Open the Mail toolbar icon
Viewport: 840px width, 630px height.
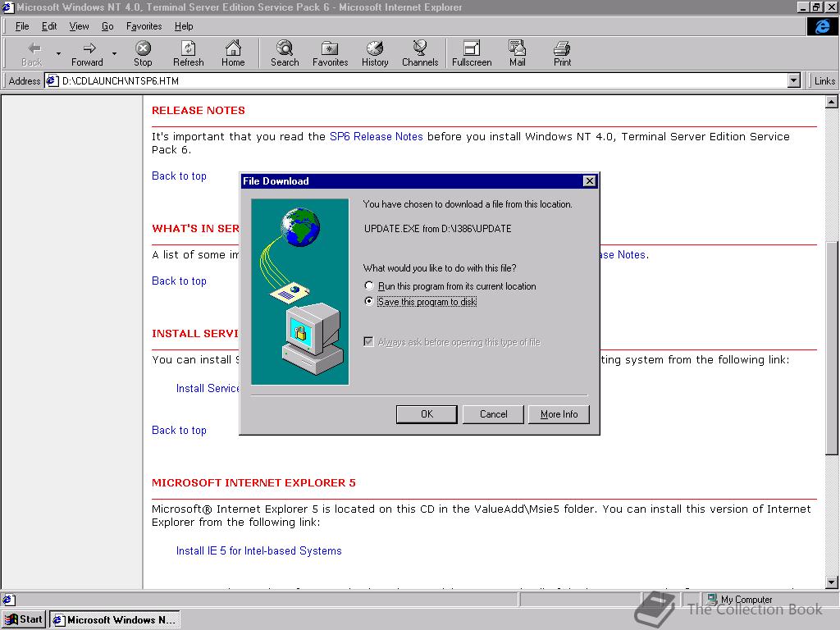(517, 53)
